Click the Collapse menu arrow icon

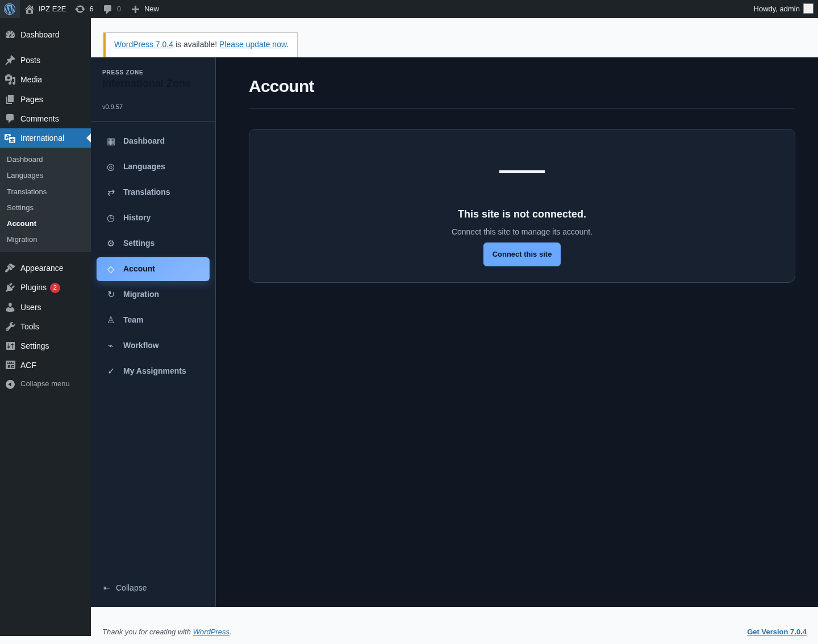(x=10, y=384)
